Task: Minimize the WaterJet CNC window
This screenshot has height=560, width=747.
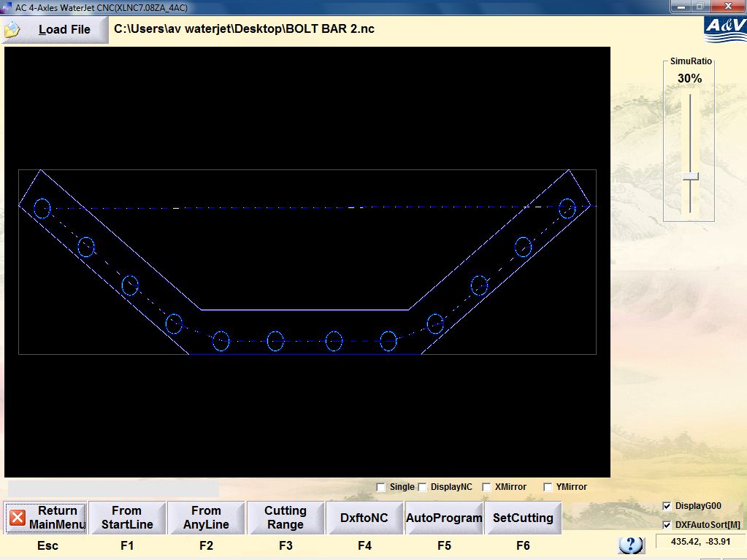Action: 681,6
